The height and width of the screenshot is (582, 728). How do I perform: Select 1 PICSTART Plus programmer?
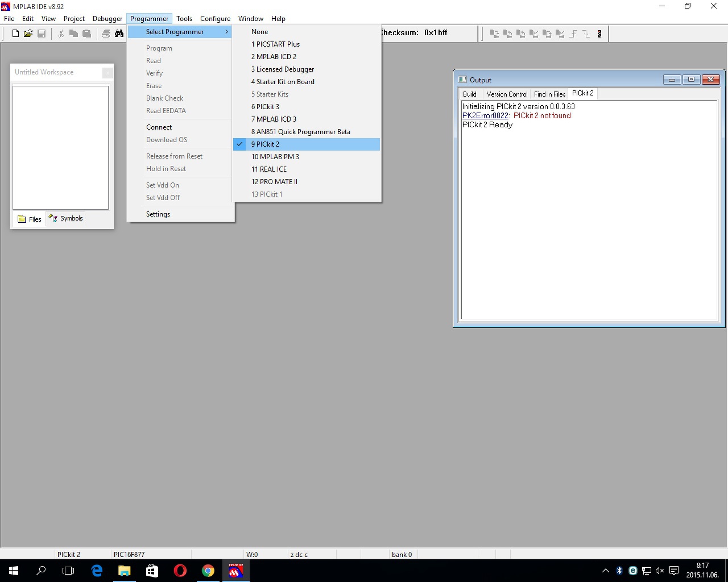pyautogui.click(x=307, y=44)
